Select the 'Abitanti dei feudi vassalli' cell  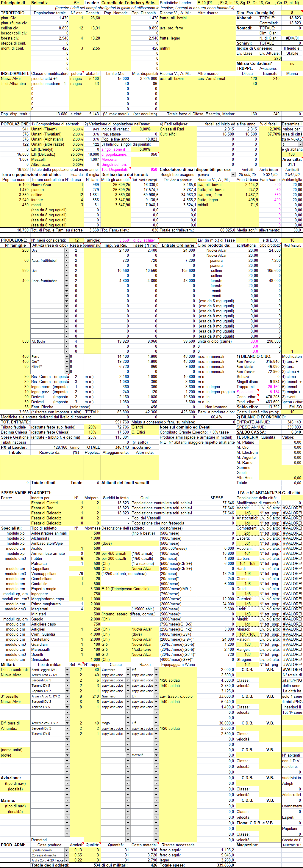coord(130,483)
